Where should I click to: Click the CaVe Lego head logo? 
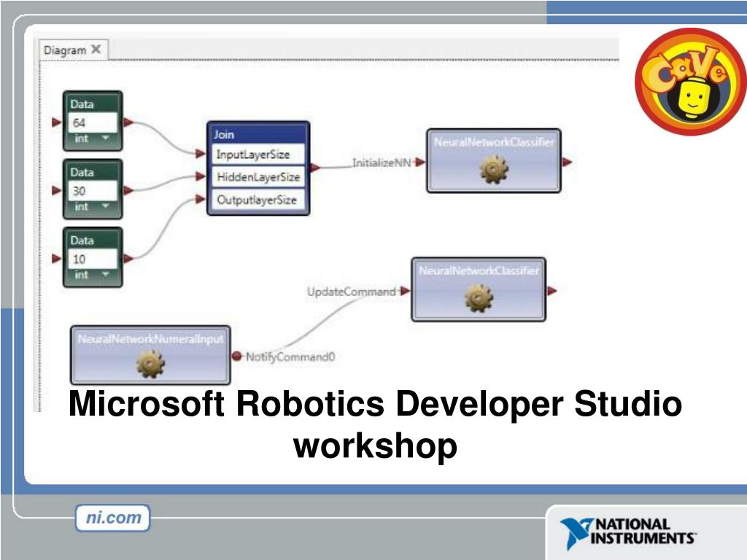pyautogui.click(x=692, y=82)
